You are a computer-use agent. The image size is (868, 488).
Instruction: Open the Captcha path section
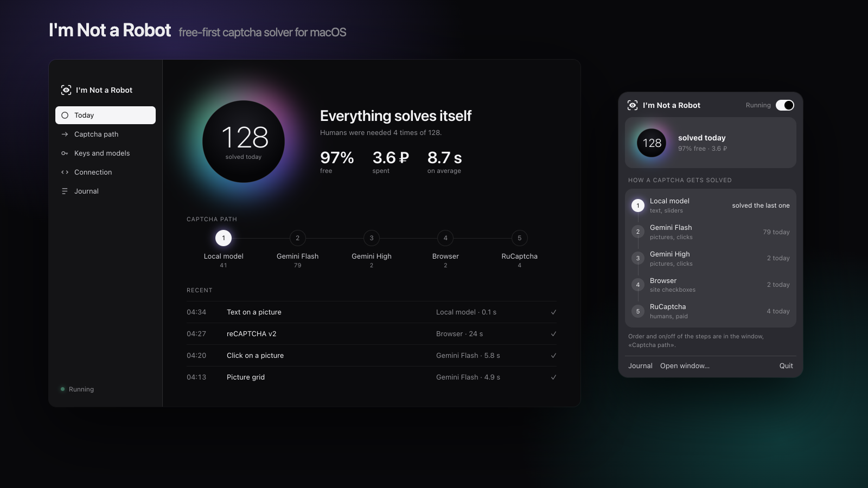tap(105, 134)
